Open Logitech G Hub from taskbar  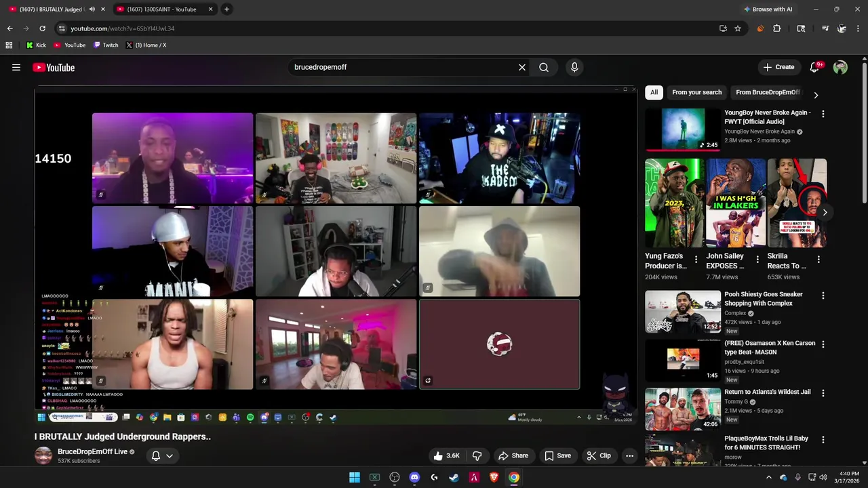[434, 477]
